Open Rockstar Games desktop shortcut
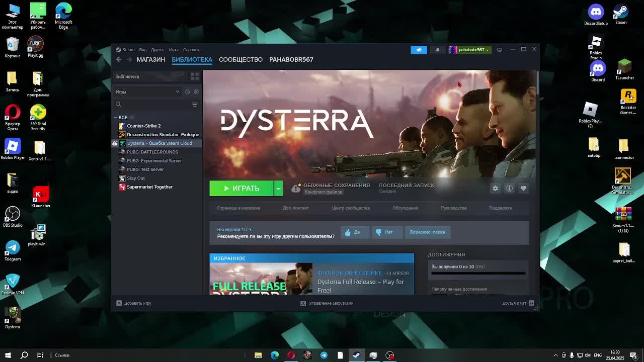Screen dimensions: 644x362 628,102
